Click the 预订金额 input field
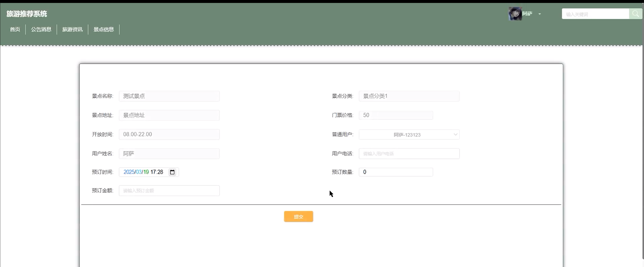The height and width of the screenshot is (267, 644). 169,191
